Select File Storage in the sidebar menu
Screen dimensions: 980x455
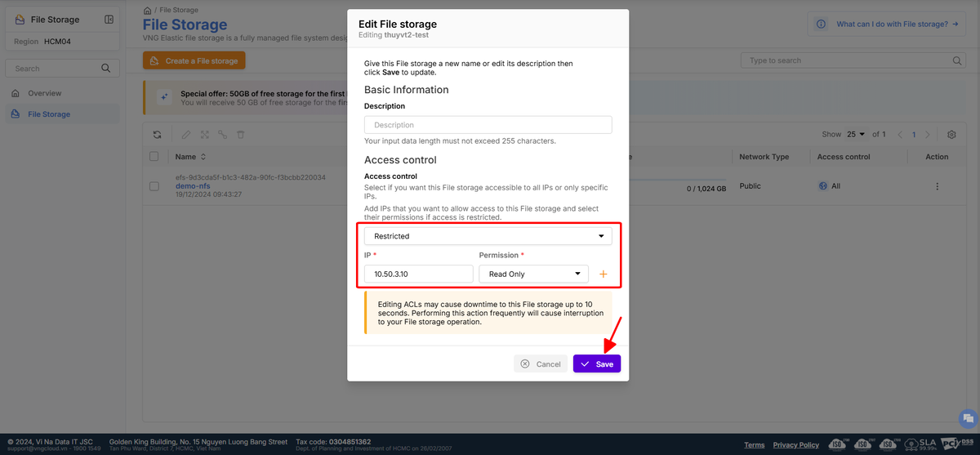coord(48,114)
